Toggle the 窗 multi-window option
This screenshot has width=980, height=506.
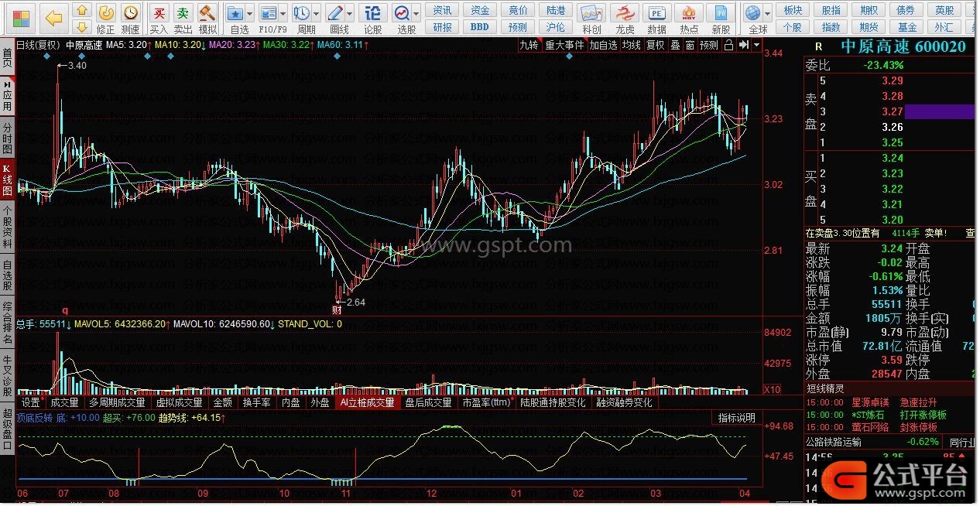click(x=690, y=45)
